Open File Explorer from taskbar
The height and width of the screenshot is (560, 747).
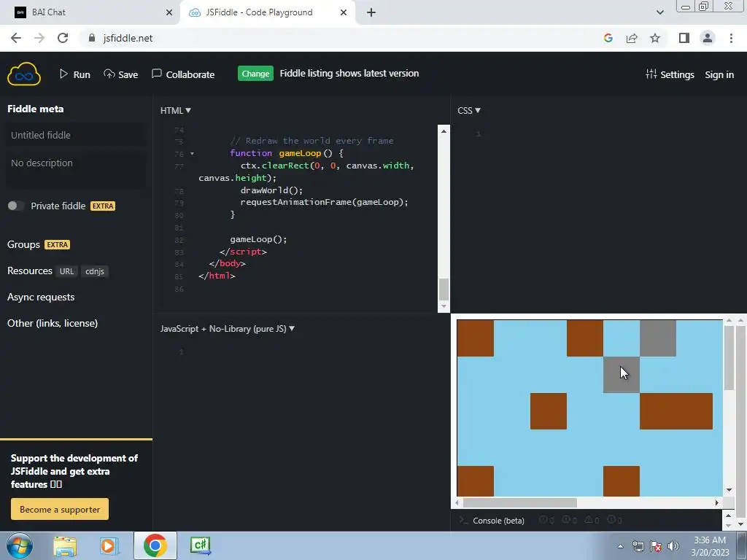[x=65, y=546]
